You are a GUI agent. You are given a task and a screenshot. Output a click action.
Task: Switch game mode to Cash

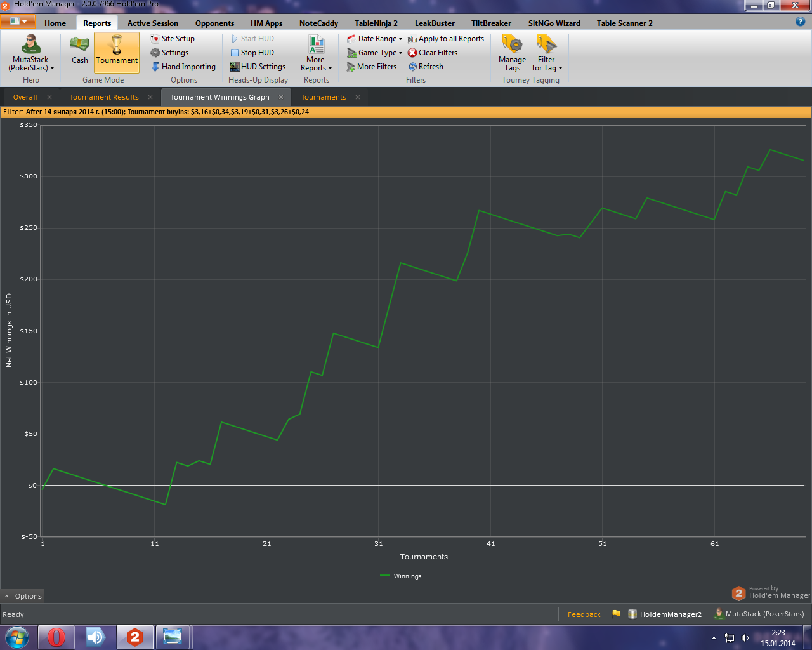(x=80, y=52)
